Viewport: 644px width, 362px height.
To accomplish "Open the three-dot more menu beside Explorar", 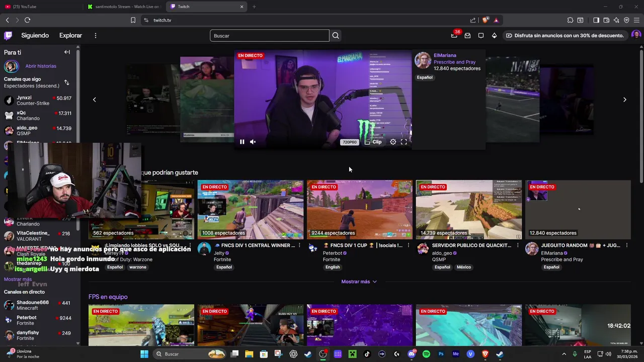I will (x=95, y=36).
